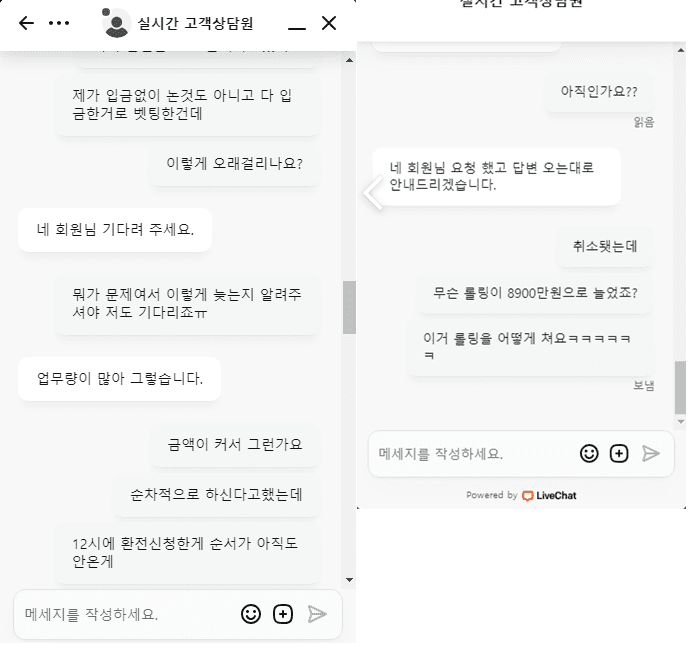Select message '이렇게 오래걸리나요?'
This screenshot has height=646, width=688.
tap(234, 164)
